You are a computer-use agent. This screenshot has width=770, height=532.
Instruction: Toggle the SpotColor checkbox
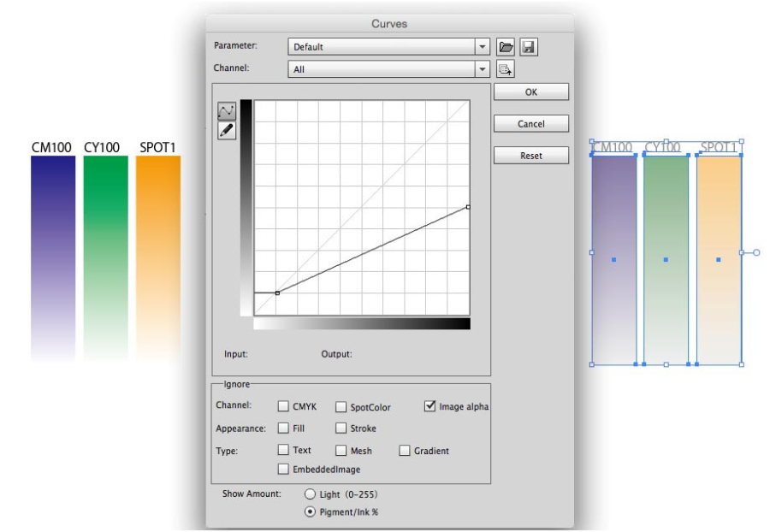click(x=341, y=407)
